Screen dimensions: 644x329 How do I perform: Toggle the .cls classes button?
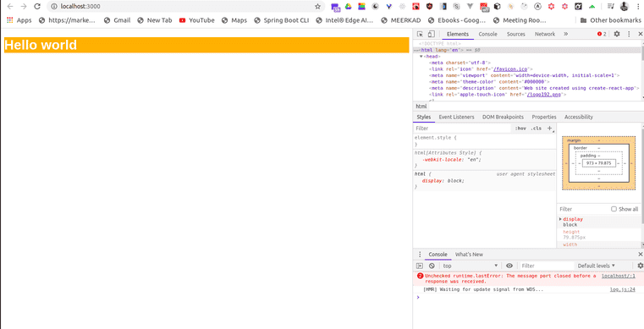coord(536,129)
